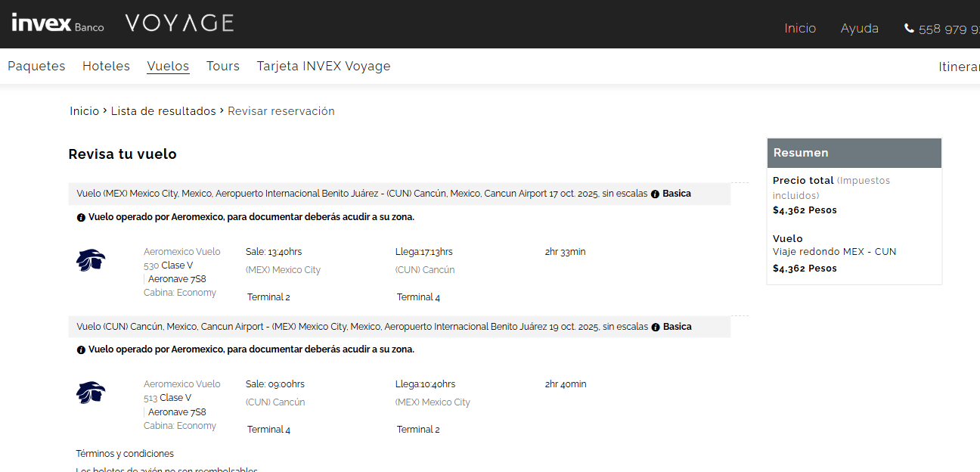Open the Paquetes menu item

[36, 67]
